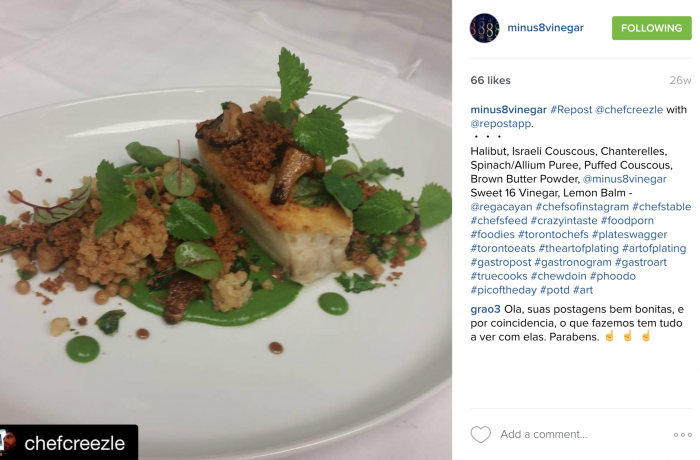Open the @chefcreezle mention in caption
The width and height of the screenshot is (700, 460).
(x=629, y=110)
